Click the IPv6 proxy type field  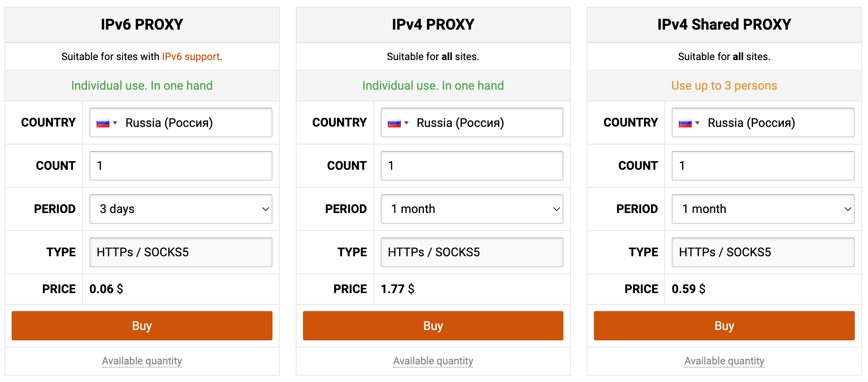[181, 252]
